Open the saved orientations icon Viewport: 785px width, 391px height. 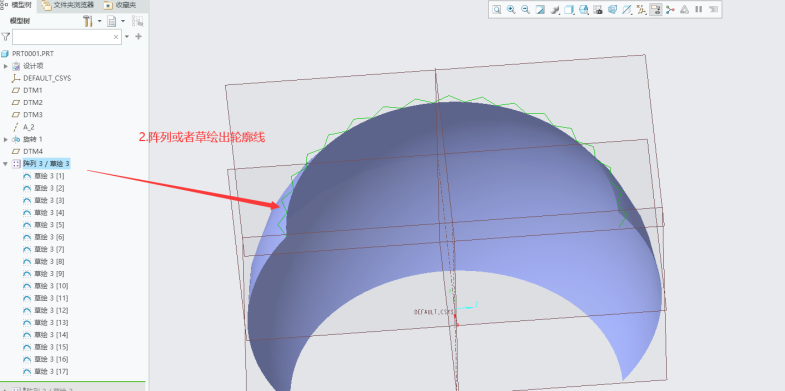point(584,10)
